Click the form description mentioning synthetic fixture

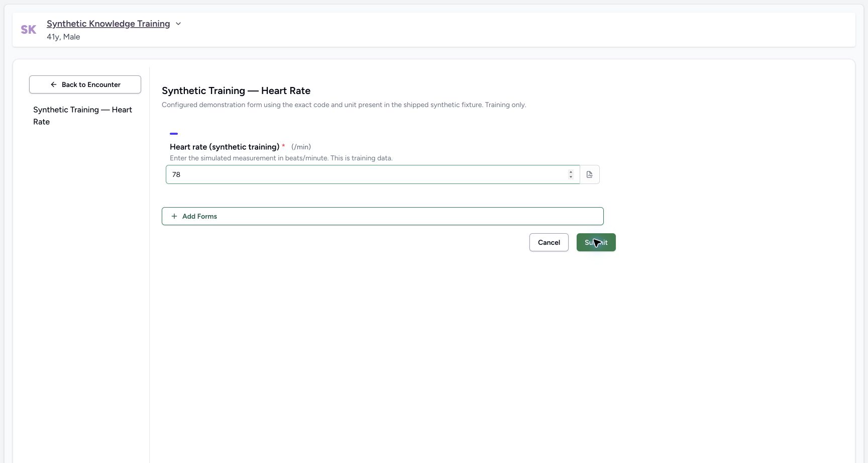point(344,105)
